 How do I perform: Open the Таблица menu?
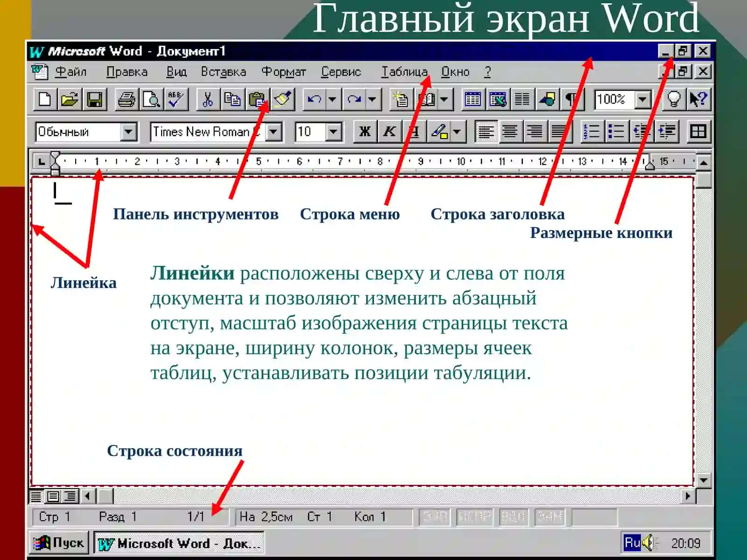click(x=404, y=72)
